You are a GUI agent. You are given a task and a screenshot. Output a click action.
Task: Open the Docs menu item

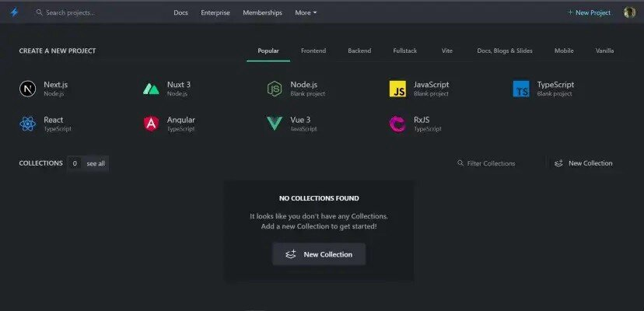point(180,12)
